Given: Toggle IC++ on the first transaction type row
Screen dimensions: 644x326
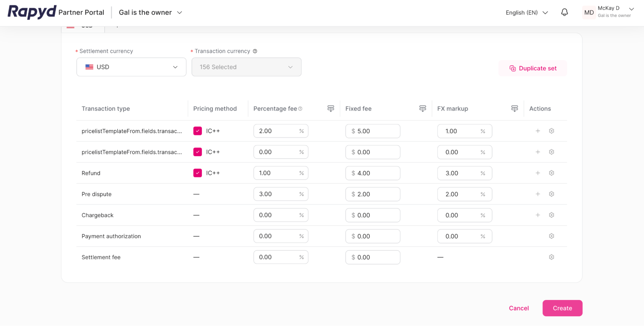Looking at the screenshot, I should tap(197, 131).
